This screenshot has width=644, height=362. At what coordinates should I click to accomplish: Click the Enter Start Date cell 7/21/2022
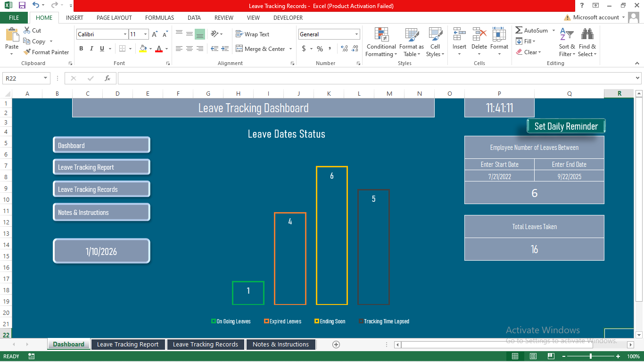(x=499, y=176)
